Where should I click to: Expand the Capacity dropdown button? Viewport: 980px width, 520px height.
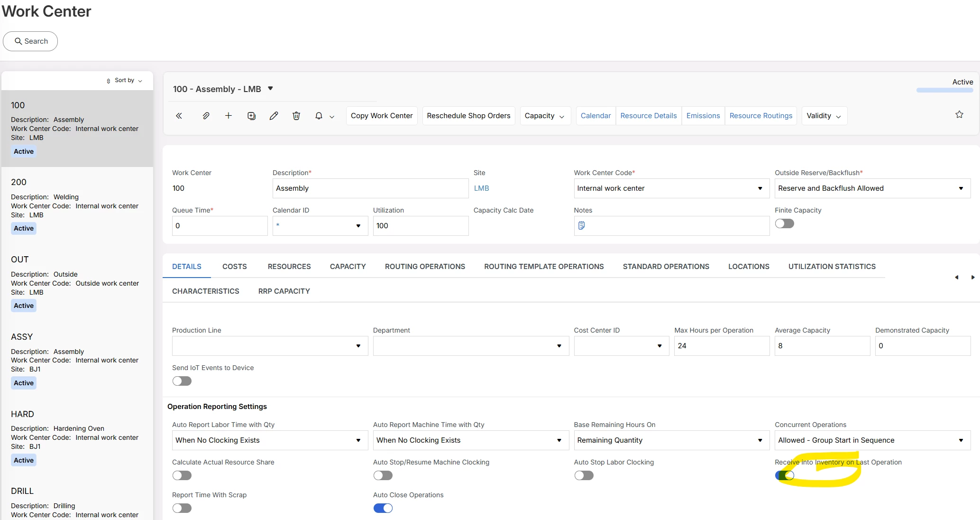tap(544, 116)
